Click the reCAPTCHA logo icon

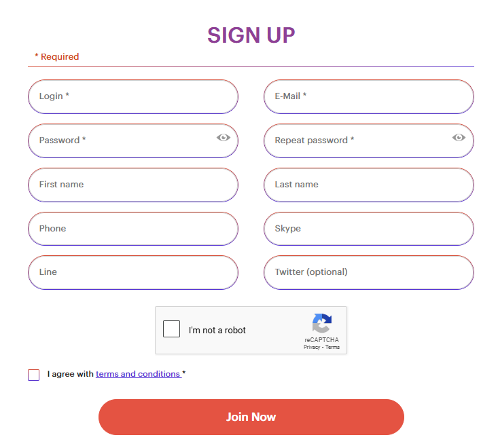322,323
